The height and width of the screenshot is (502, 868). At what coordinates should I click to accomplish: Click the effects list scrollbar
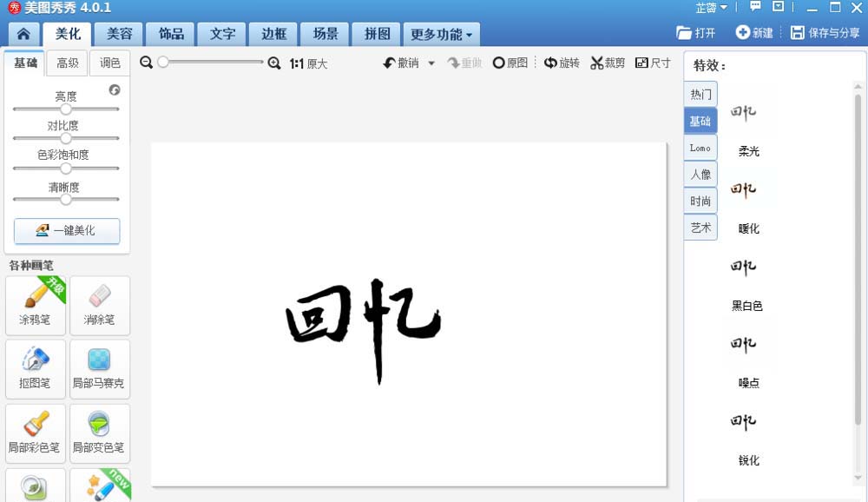point(858,260)
